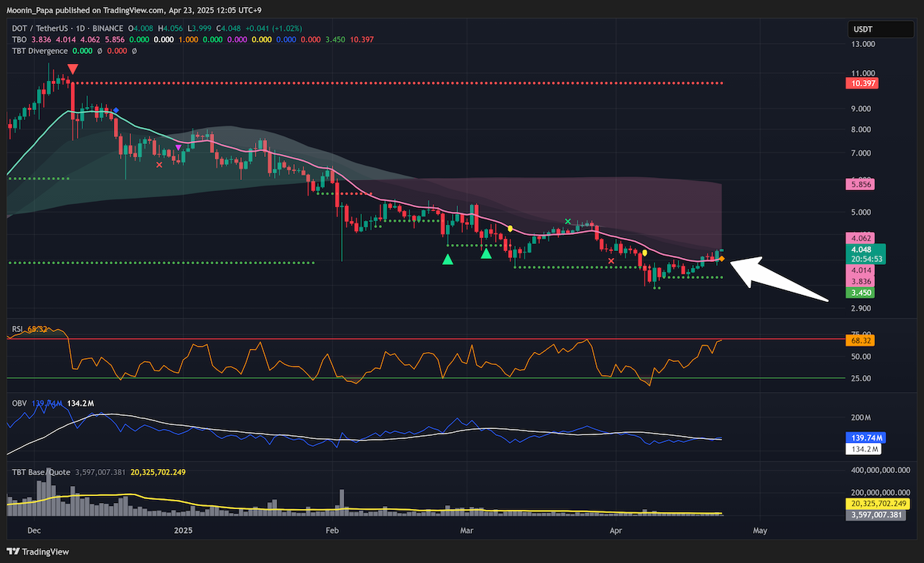Click the green X marker in late March
This screenshot has height=563, width=924.
568,222
